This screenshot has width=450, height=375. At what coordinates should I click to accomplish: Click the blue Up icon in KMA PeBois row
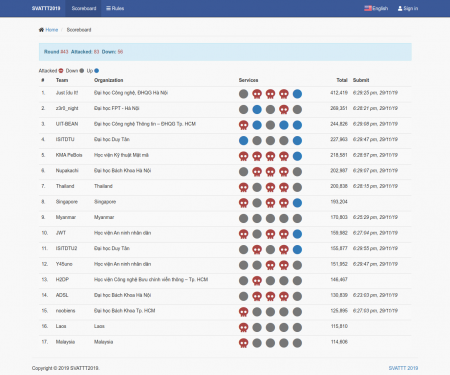coord(297,156)
